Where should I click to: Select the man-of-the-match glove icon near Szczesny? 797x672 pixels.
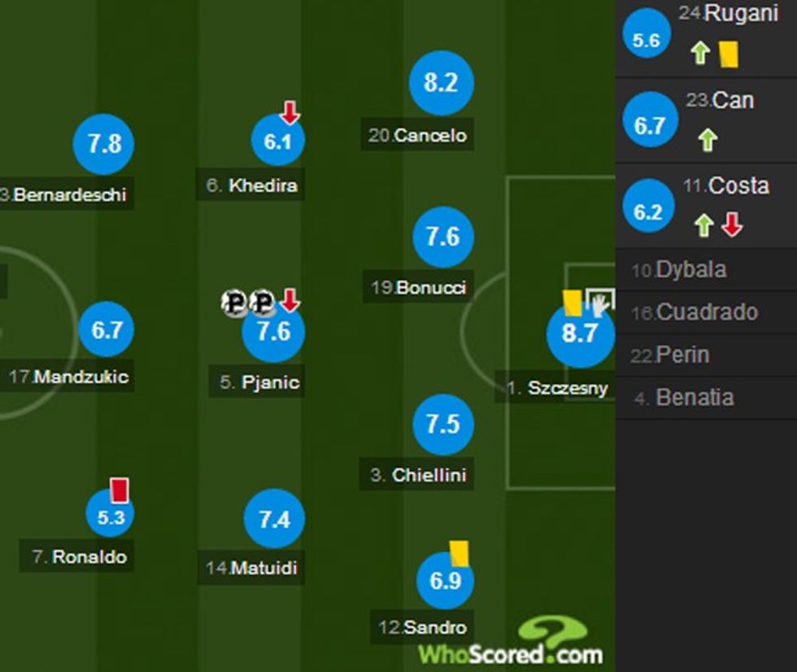click(600, 300)
